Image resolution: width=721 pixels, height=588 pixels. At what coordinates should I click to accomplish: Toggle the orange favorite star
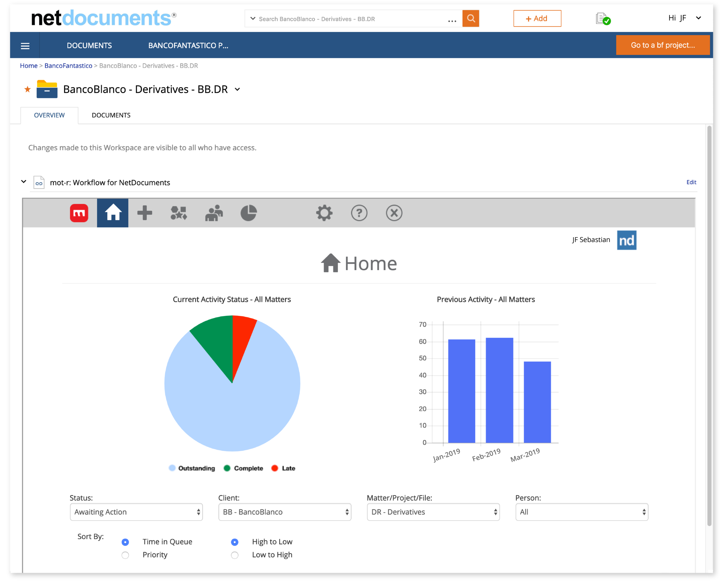[x=27, y=89]
